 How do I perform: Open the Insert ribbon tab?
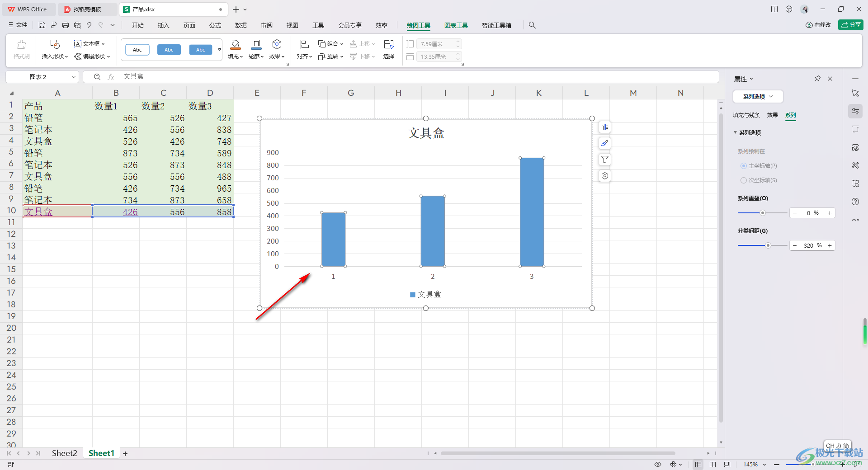tap(163, 25)
